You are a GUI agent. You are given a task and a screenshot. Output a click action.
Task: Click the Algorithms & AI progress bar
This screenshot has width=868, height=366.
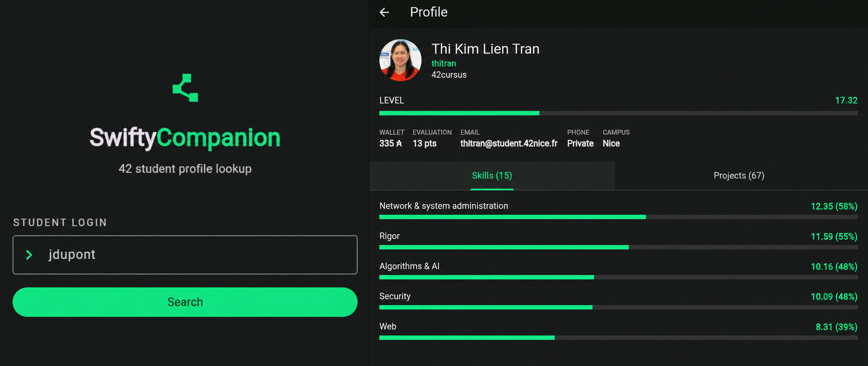pos(618,277)
